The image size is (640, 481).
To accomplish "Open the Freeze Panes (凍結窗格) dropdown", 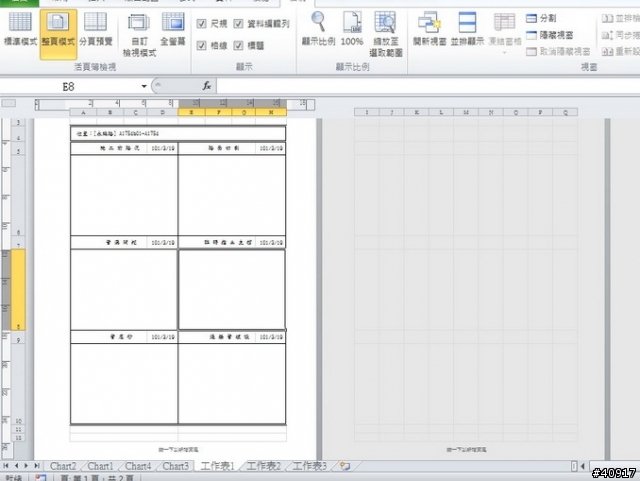I will point(505,32).
